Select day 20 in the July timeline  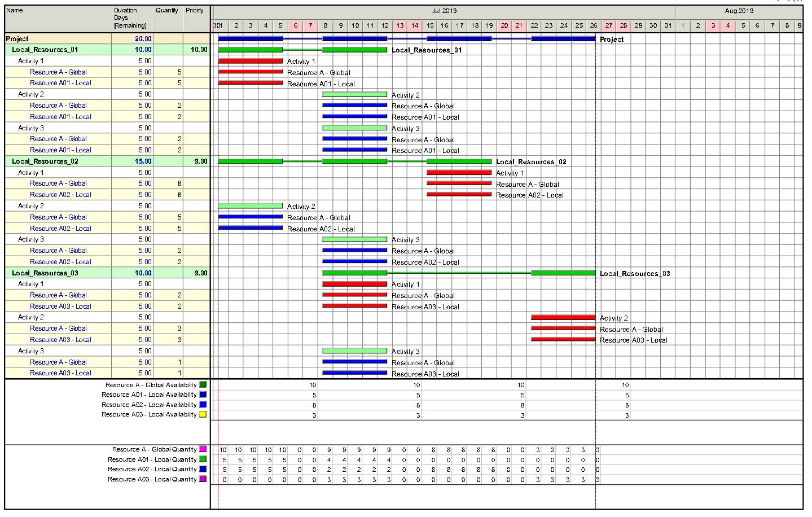pos(504,26)
